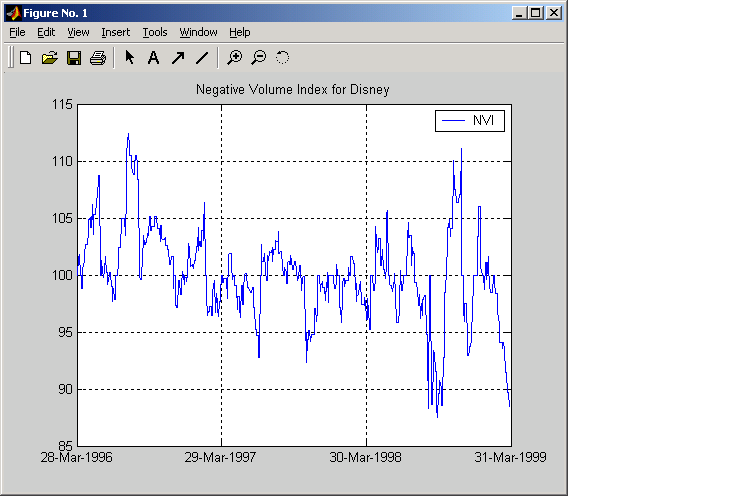Maximize the Figure No. 1 window
Viewport: 740px width, 498px height.
(536, 13)
